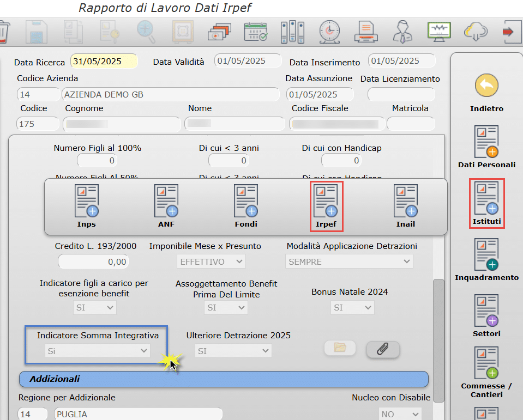
Task: Go back with the Indietro button
Action: (x=486, y=93)
